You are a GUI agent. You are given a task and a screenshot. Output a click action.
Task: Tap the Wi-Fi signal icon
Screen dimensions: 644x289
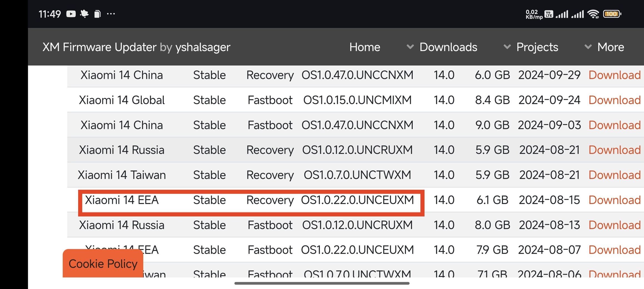click(x=593, y=14)
